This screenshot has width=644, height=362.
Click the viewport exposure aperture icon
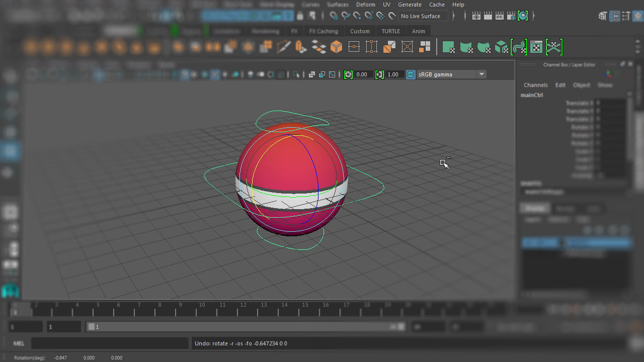point(348,74)
